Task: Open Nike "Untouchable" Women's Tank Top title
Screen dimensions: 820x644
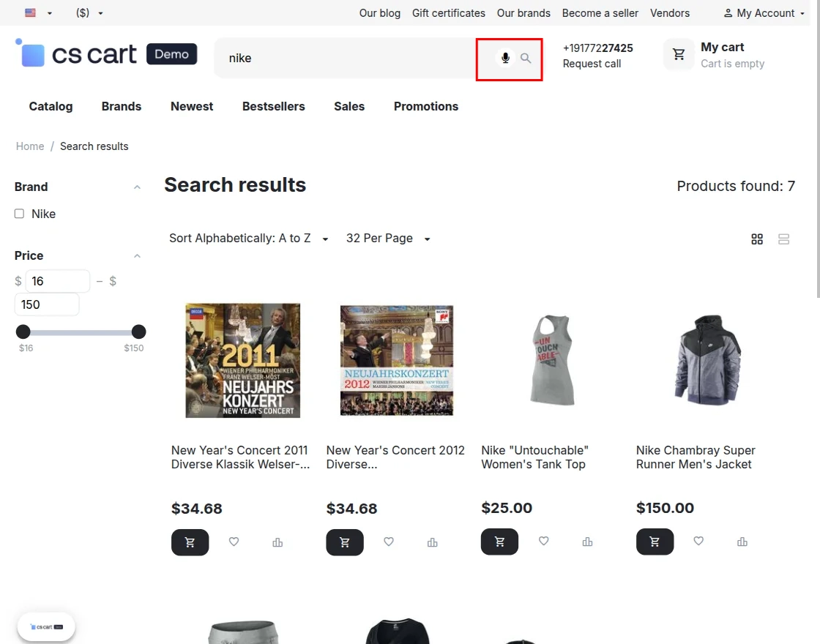Action: 535,457
